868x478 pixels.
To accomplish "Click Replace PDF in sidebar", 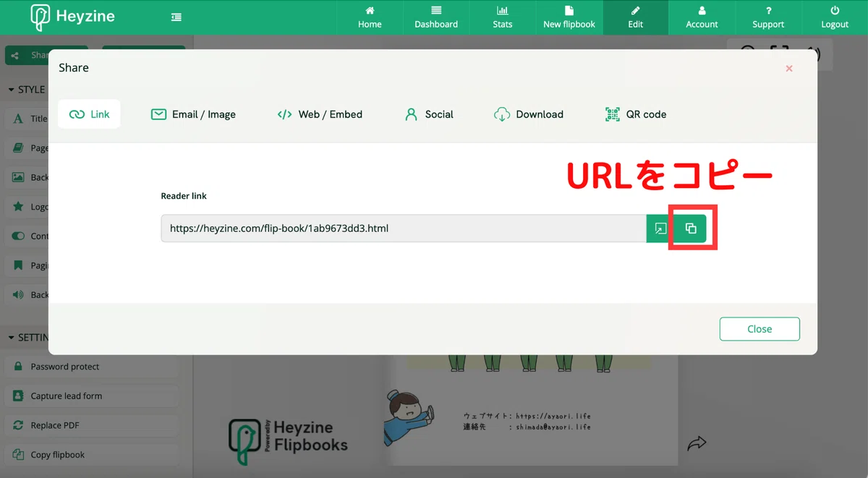I will 92,426.
